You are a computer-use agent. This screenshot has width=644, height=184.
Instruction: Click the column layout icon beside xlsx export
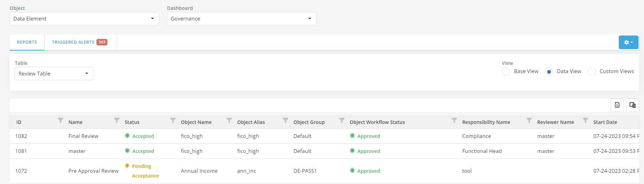tap(632, 105)
